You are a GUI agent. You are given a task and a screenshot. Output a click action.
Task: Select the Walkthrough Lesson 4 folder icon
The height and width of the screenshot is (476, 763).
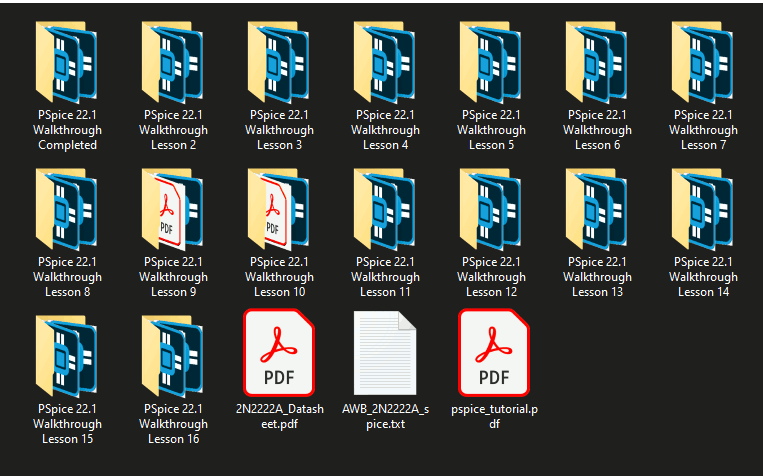385,62
